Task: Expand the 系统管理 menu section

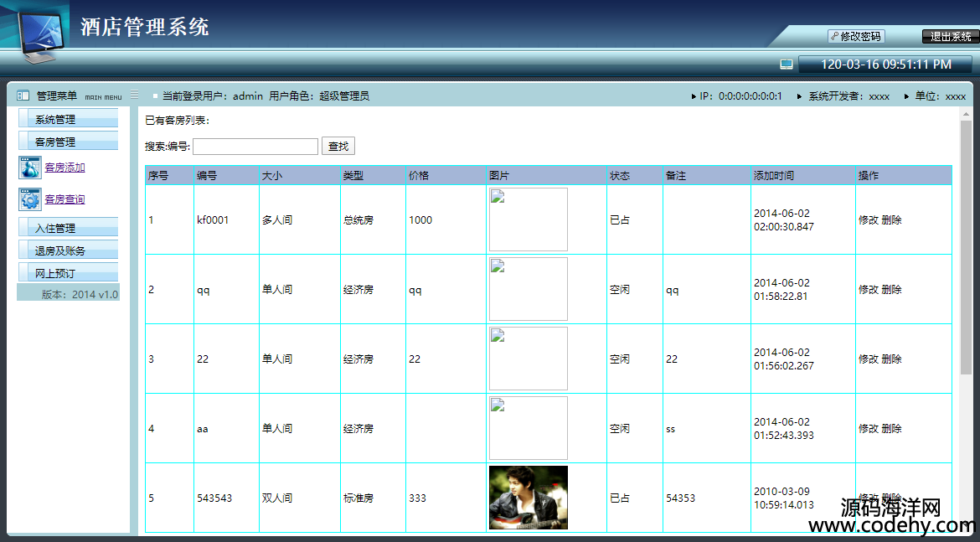Action: click(x=68, y=119)
